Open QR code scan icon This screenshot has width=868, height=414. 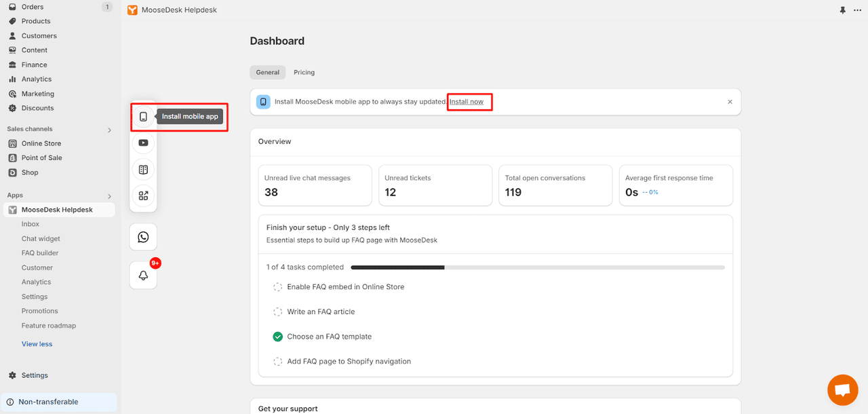143,195
